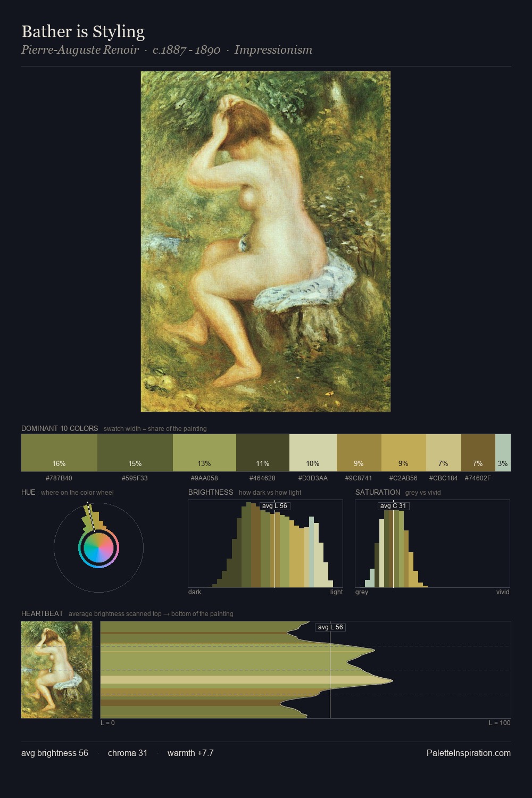Click the 'BRIGHTNESS' section heading
This screenshot has width=532, height=798.
211,492
